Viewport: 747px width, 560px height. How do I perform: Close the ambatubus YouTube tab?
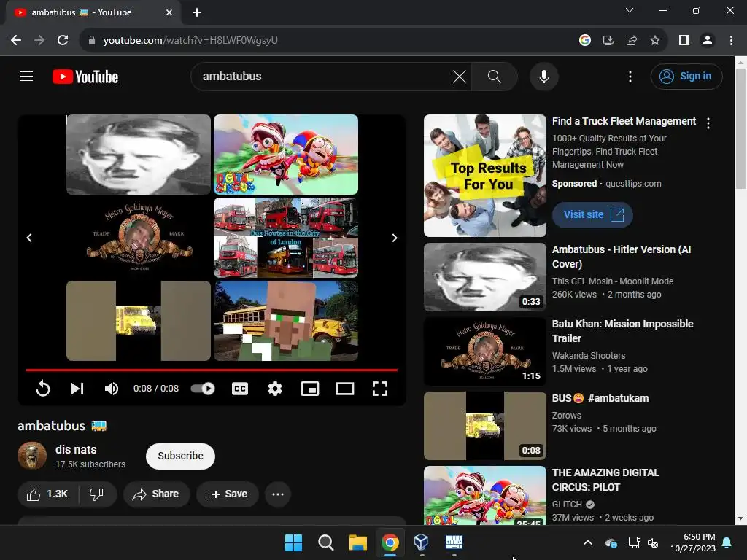(x=169, y=12)
